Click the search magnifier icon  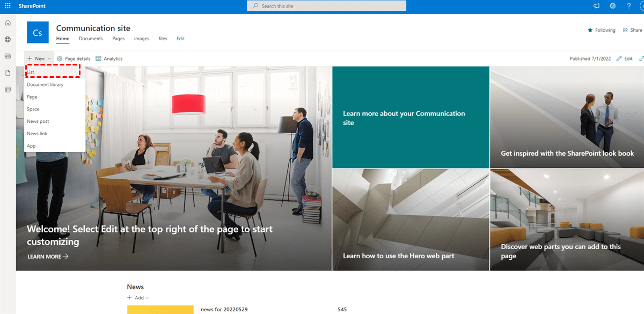(x=255, y=6)
